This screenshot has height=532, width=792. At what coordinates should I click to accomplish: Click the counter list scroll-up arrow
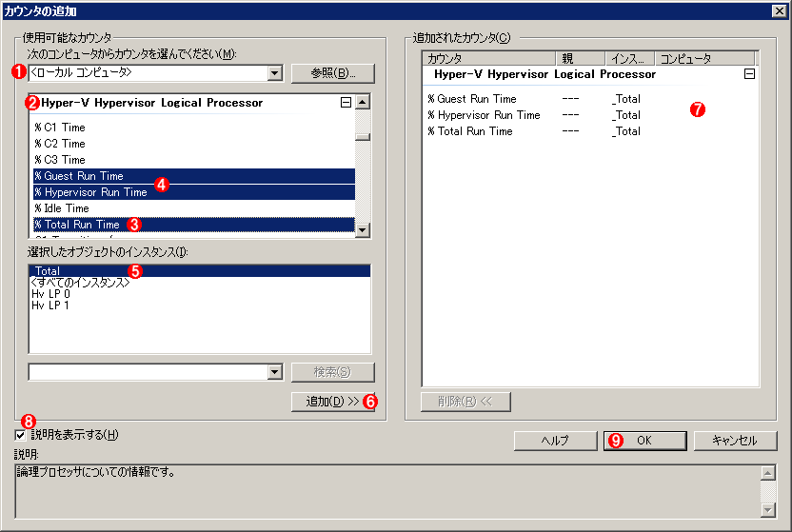click(x=363, y=102)
